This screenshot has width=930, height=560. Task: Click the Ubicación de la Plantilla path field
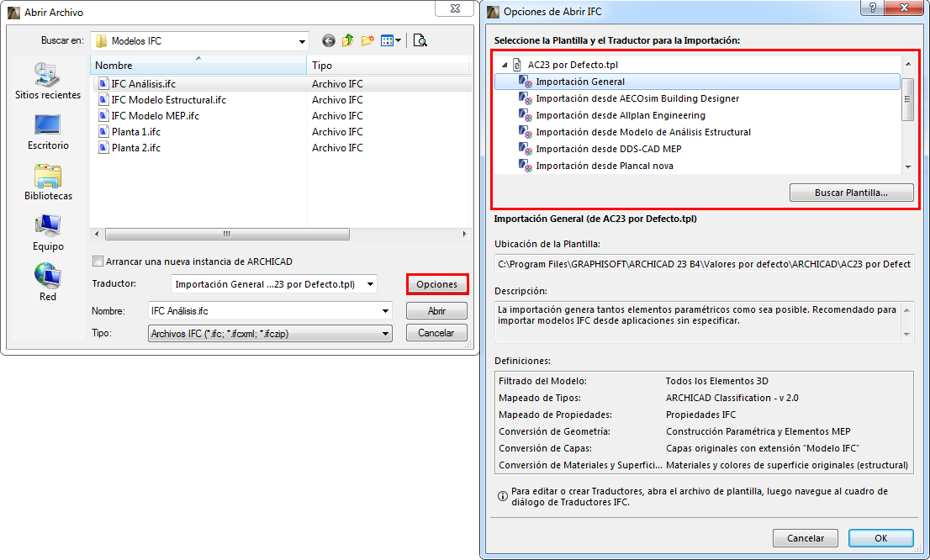coord(704,264)
